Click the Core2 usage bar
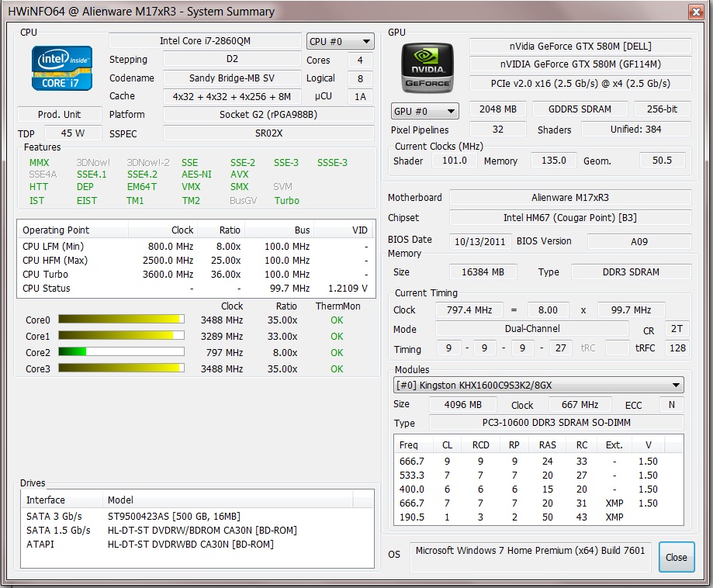This screenshot has width=713, height=588. pos(121,352)
